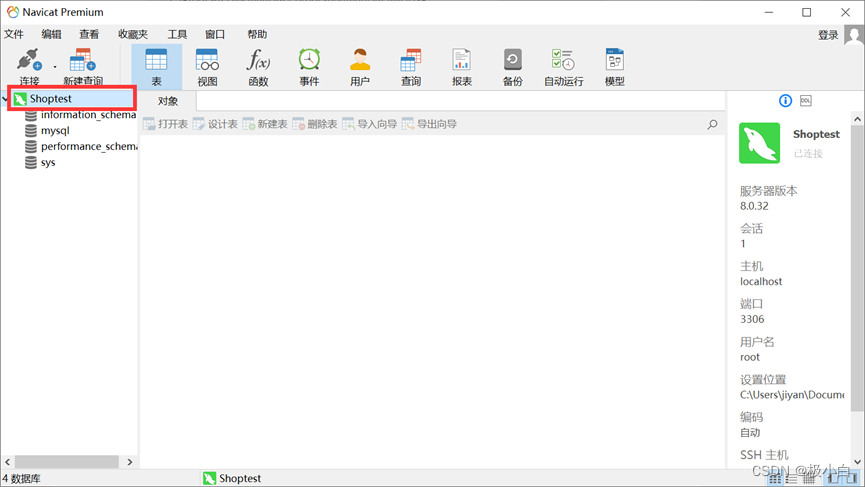The width and height of the screenshot is (865, 487).
Task: Open the Connection (连接) tool
Action: click(29, 67)
